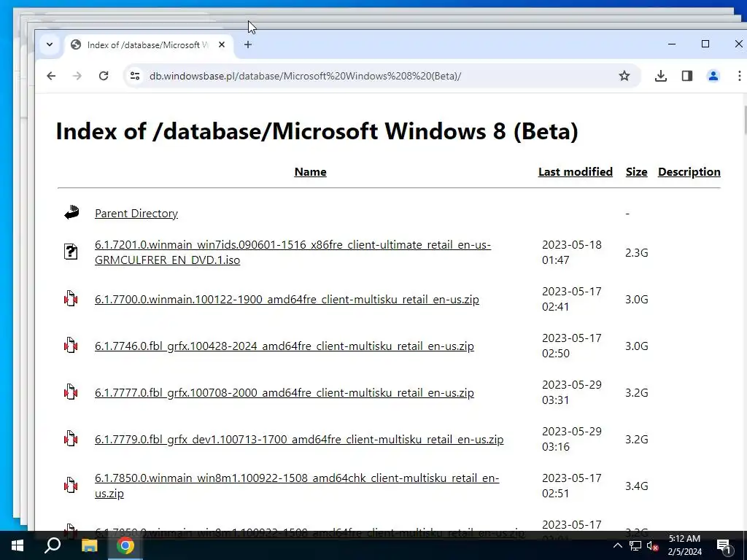This screenshot has width=747, height=560.
Task: Go back to the previous page
Action: coord(51,76)
